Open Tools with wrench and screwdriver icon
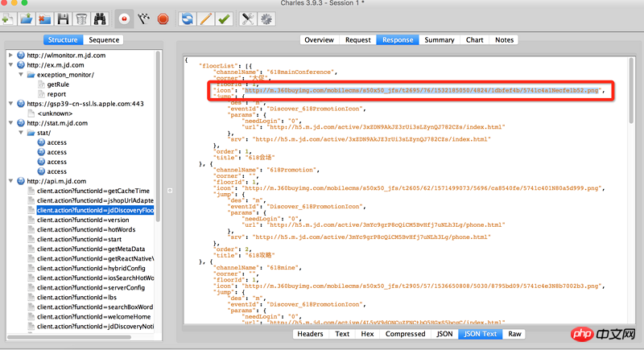 pyautogui.click(x=248, y=19)
